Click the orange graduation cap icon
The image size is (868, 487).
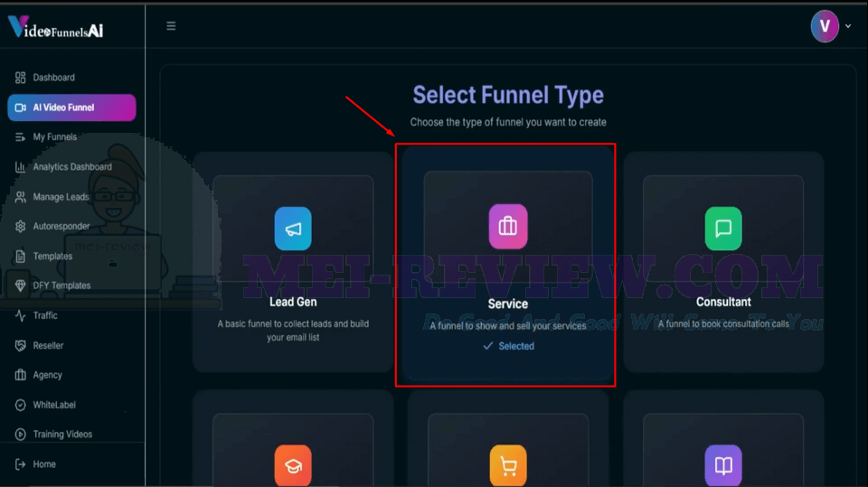tap(293, 465)
